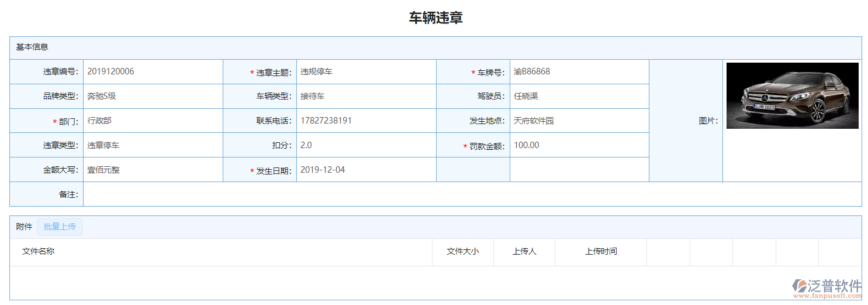Click the phone number 17827238191
This screenshot has height=305, width=868.
[x=326, y=121]
